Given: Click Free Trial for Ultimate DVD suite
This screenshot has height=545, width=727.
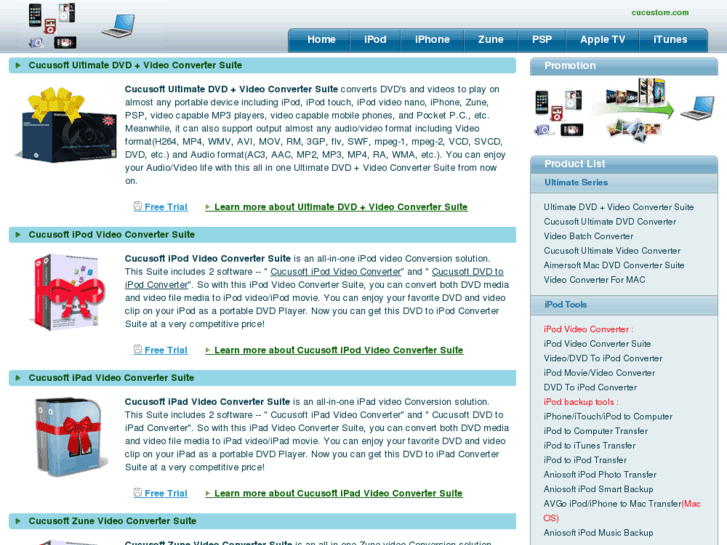Looking at the screenshot, I should (x=166, y=207).
